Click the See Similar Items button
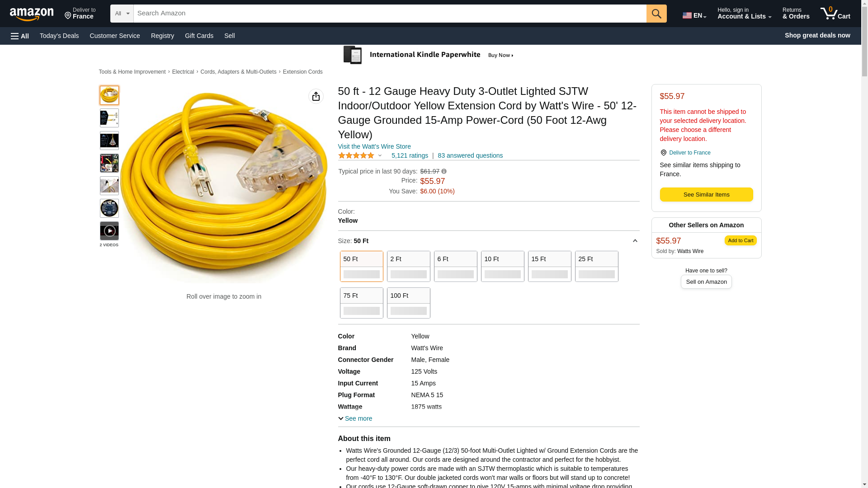 coord(706,194)
